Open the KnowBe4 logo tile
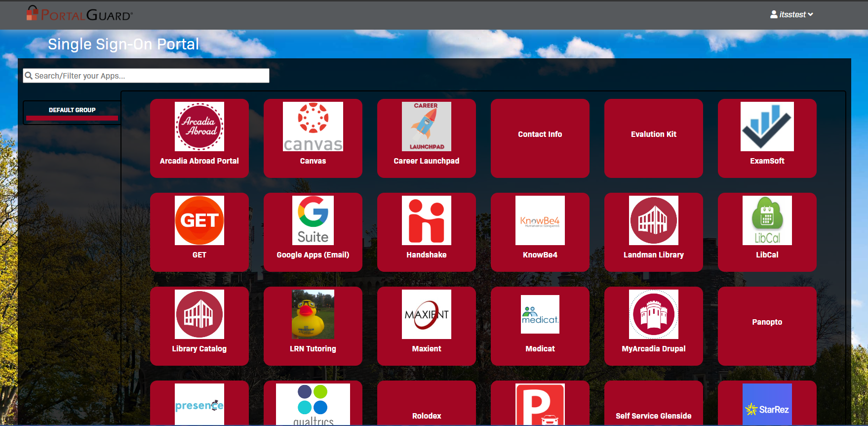This screenshot has height=426, width=868. click(540, 220)
